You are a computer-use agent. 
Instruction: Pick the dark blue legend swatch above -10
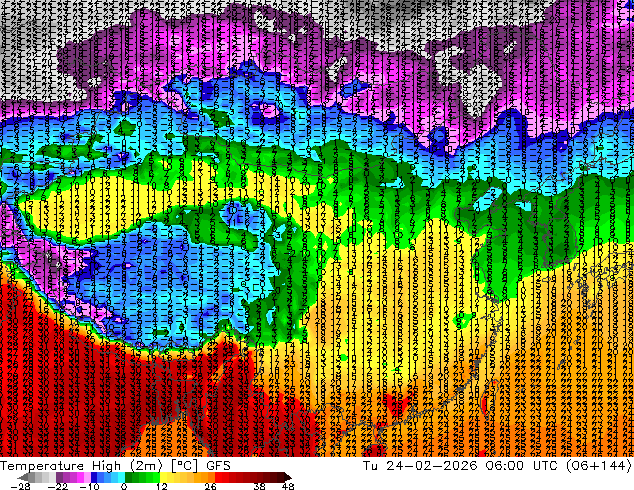pos(94,477)
